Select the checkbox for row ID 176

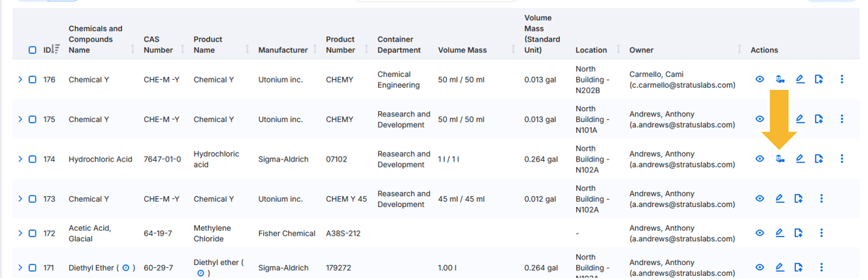pos(32,80)
